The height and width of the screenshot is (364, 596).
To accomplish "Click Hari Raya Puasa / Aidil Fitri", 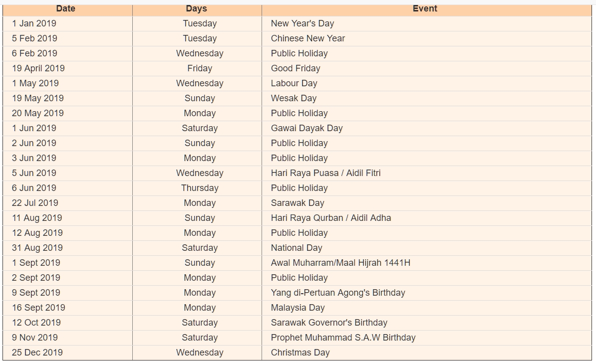I will coord(325,173).
